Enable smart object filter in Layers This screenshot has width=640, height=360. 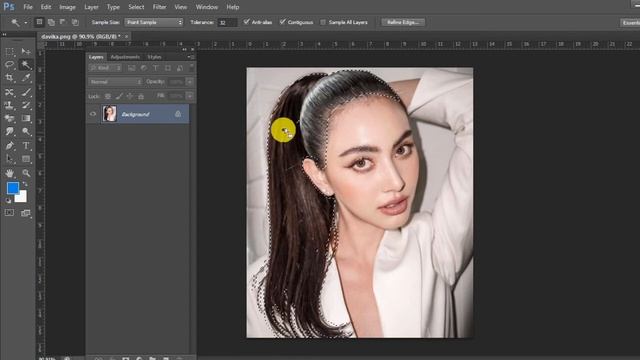(180, 68)
